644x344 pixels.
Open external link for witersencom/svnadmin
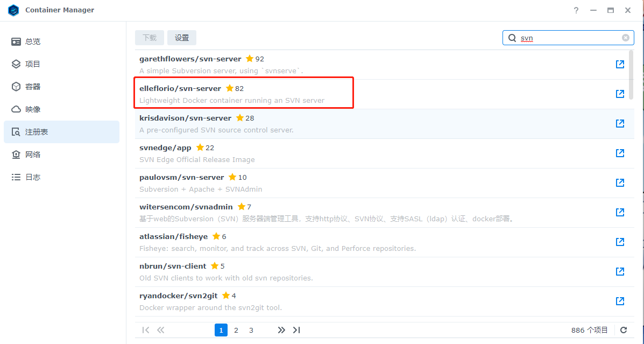click(620, 212)
